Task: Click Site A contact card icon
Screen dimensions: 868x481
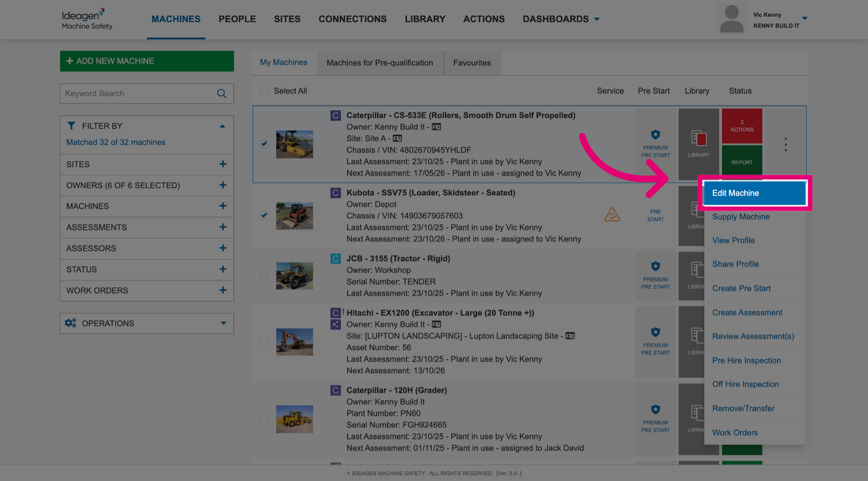Action: tap(397, 138)
